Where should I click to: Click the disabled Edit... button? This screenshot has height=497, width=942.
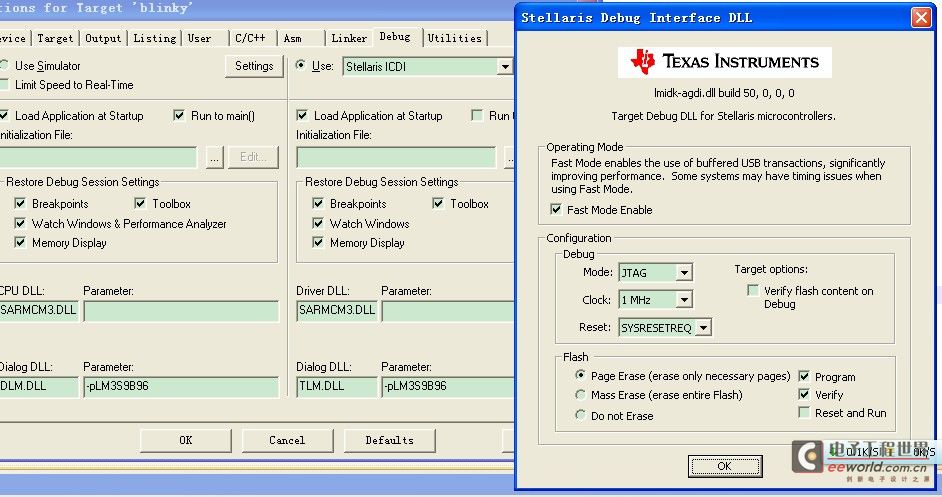pyautogui.click(x=254, y=157)
